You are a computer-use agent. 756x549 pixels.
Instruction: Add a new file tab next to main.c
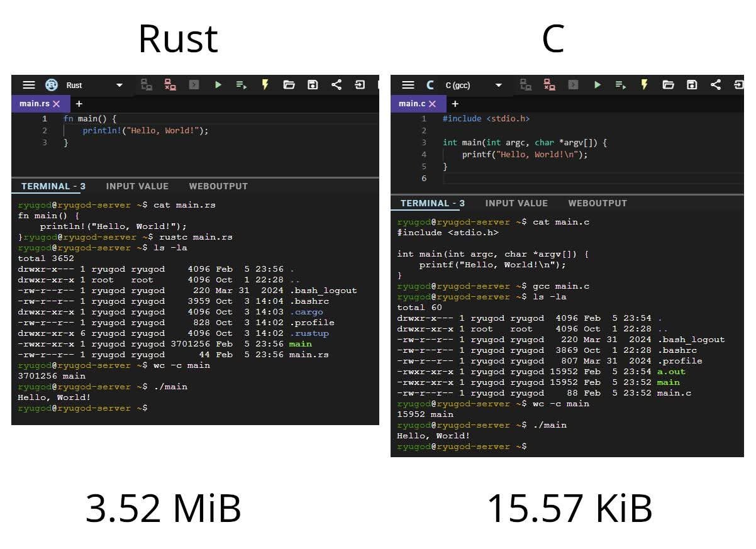point(455,104)
